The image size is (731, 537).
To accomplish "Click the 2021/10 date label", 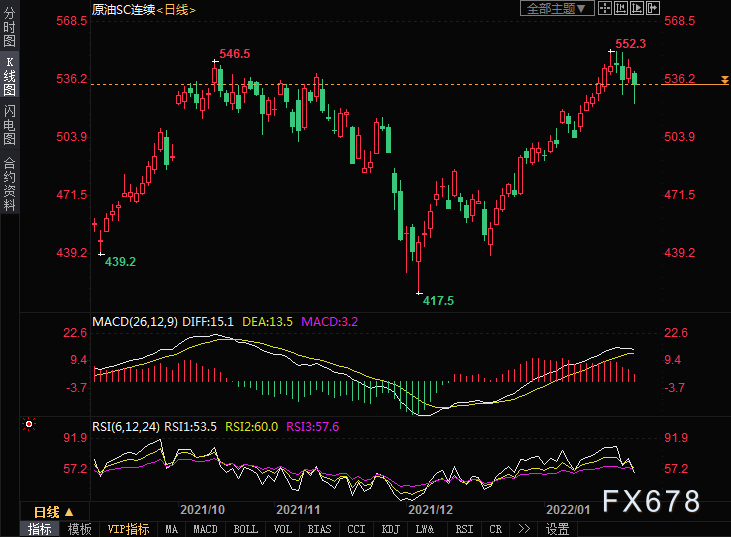I will pos(202,509).
